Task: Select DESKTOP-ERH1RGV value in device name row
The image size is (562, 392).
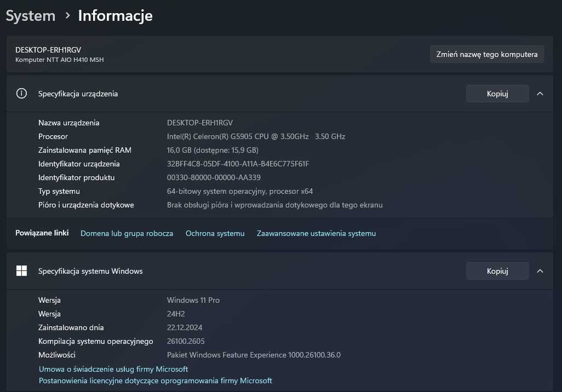Action: [199, 123]
